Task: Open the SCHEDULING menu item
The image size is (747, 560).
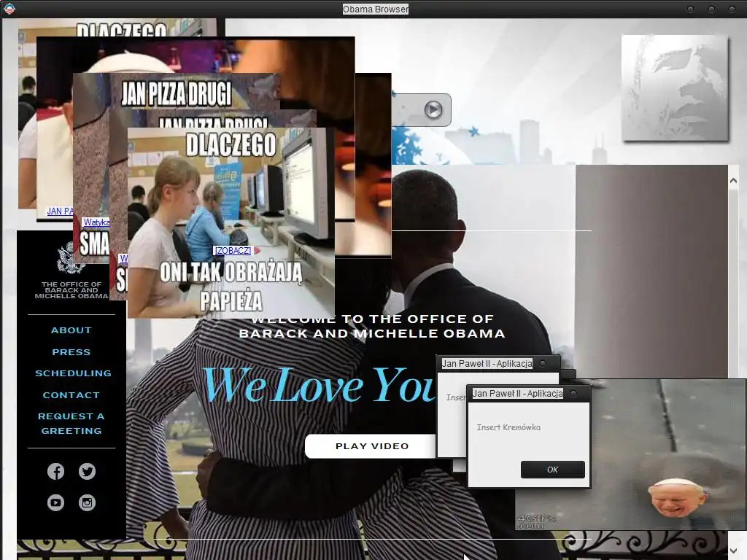Action: coord(74,373)
